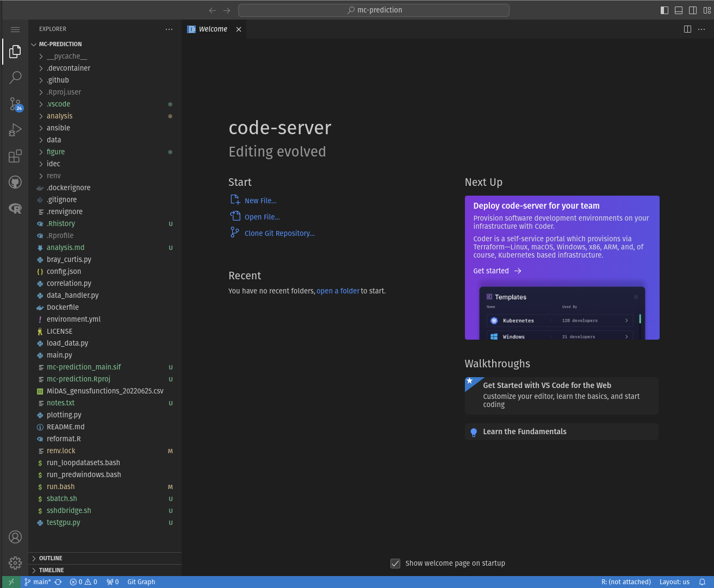Expand the TIMELINE section
Screen dimensions: 714x588
(x=51, y=570)
